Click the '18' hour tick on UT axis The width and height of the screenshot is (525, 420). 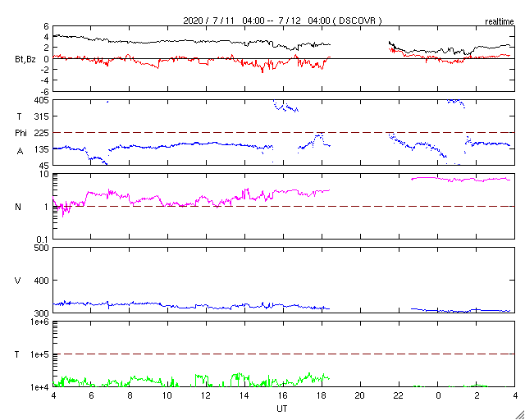coord(322,395)
